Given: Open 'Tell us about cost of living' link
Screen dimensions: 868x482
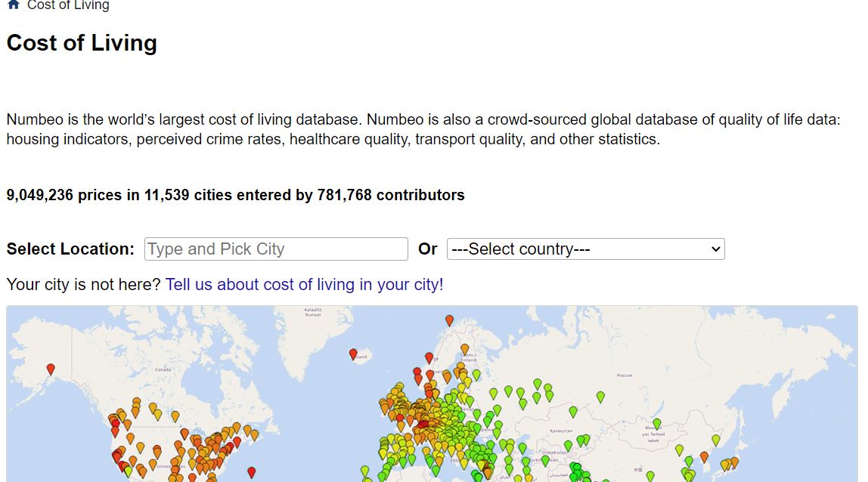Looking at the screenshot, I should 304,285.
